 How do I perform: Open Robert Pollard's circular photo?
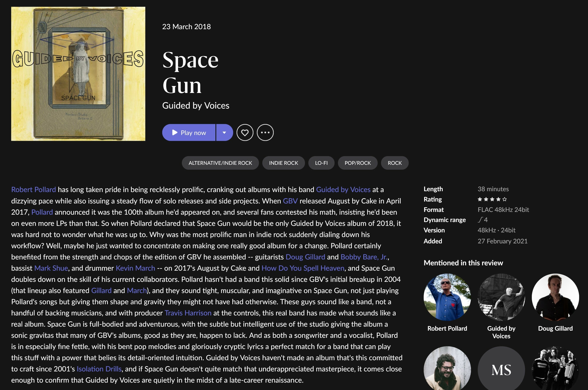point(447,297)
